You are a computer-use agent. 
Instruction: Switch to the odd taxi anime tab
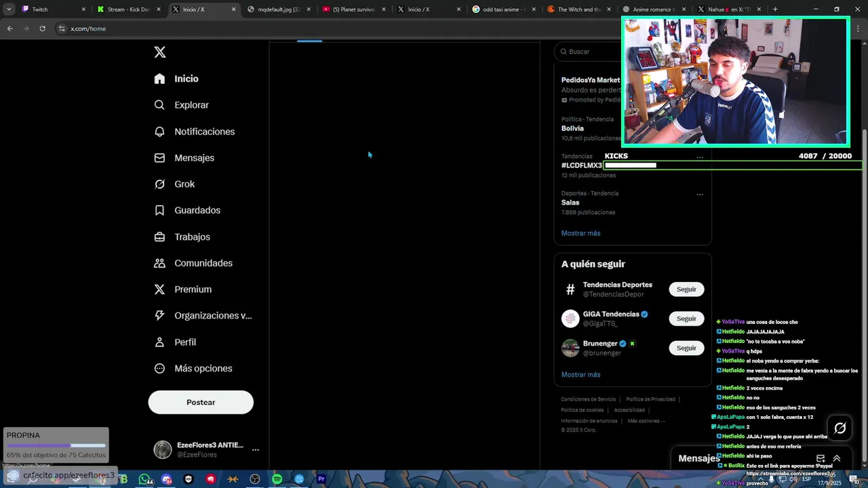tap(504, 9)
